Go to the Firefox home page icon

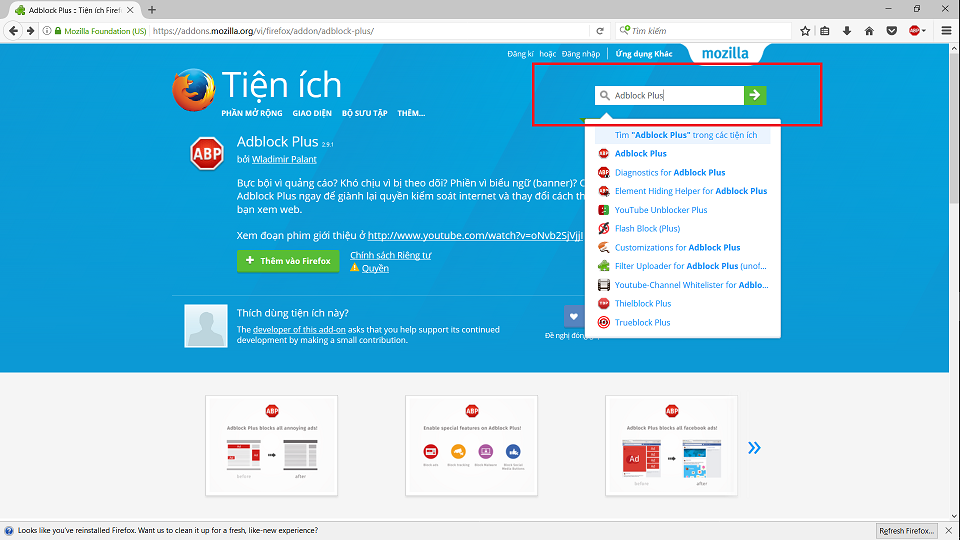click(869, 31)
